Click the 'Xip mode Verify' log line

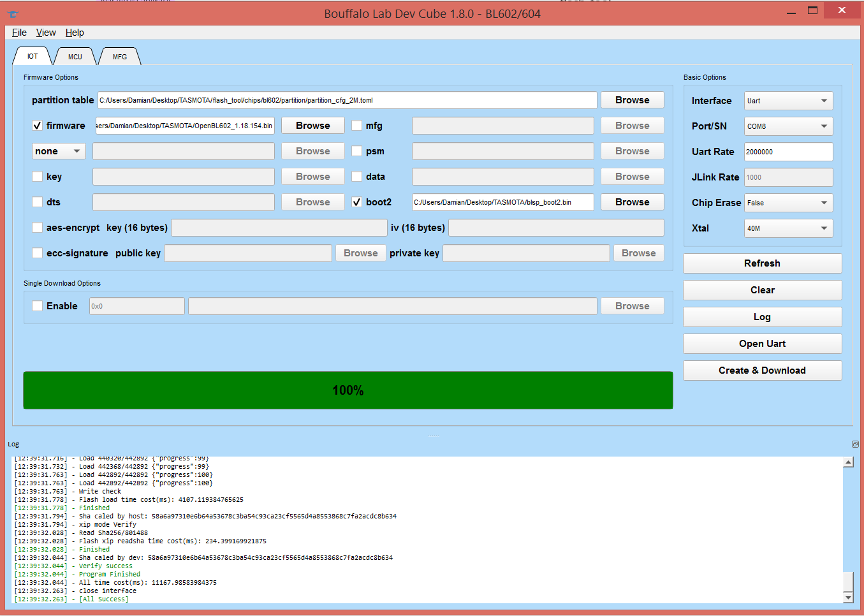point(75,525)
